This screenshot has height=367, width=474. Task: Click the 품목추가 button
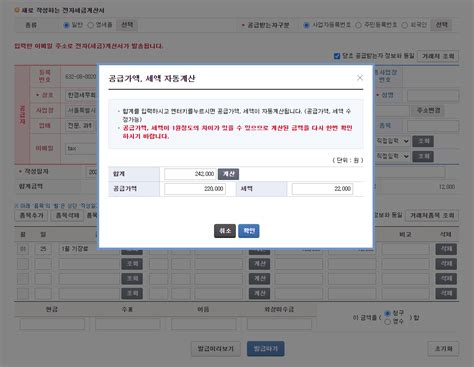(31, 216)
